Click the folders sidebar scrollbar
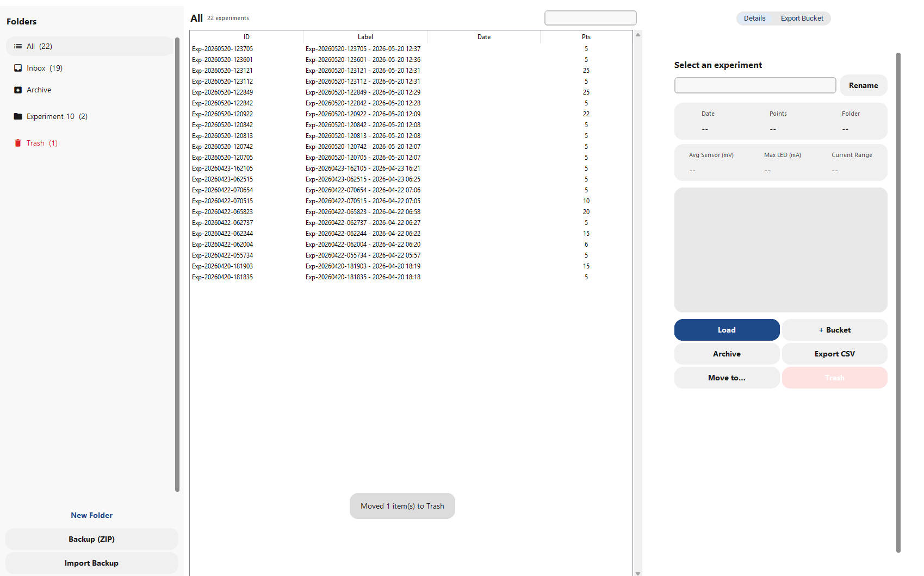924x576 pixels. pyautogui.click(x=177, y=265)
